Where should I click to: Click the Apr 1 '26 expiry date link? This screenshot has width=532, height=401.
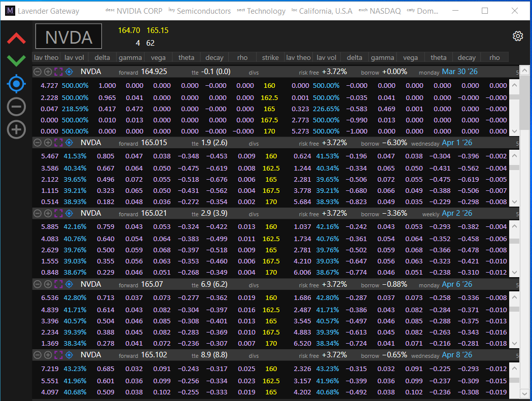pos(456,143)
